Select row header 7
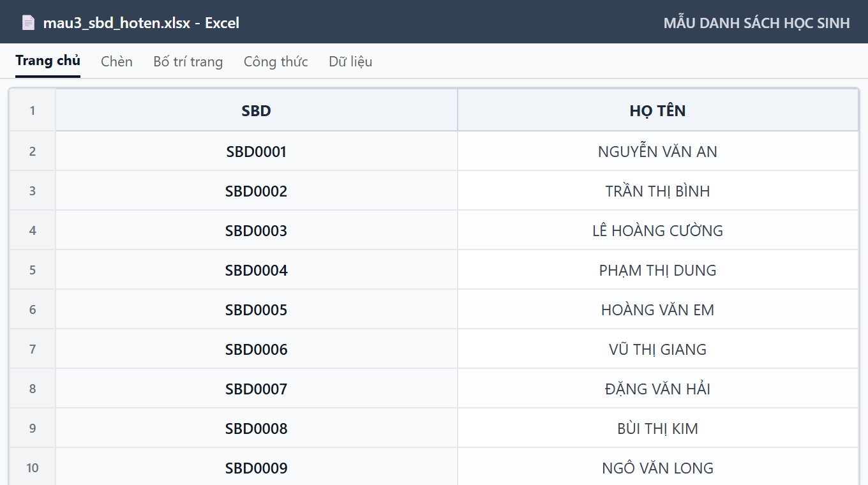Screen dimensions: 868x485 point(33,349)
